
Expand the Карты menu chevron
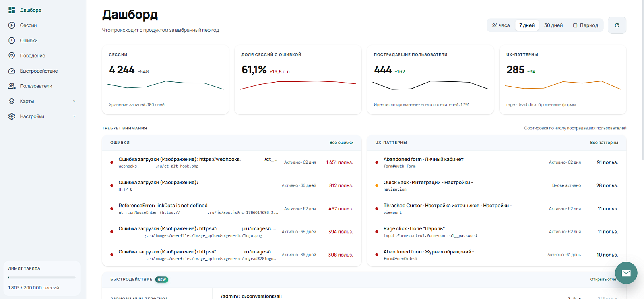[74, 101]
